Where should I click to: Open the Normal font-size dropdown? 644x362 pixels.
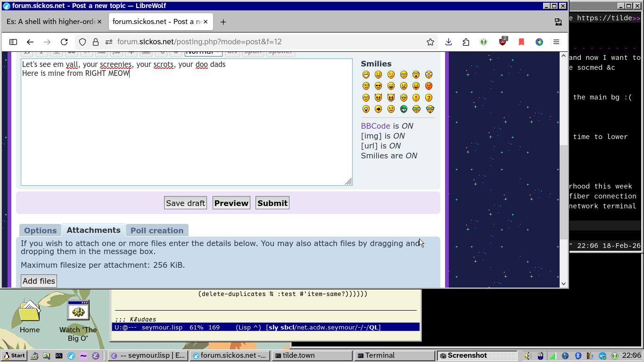click(203, 51)
